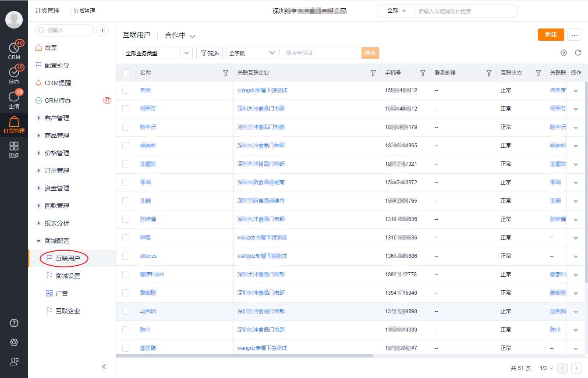Click the horizontal table scrollbar

244,356
